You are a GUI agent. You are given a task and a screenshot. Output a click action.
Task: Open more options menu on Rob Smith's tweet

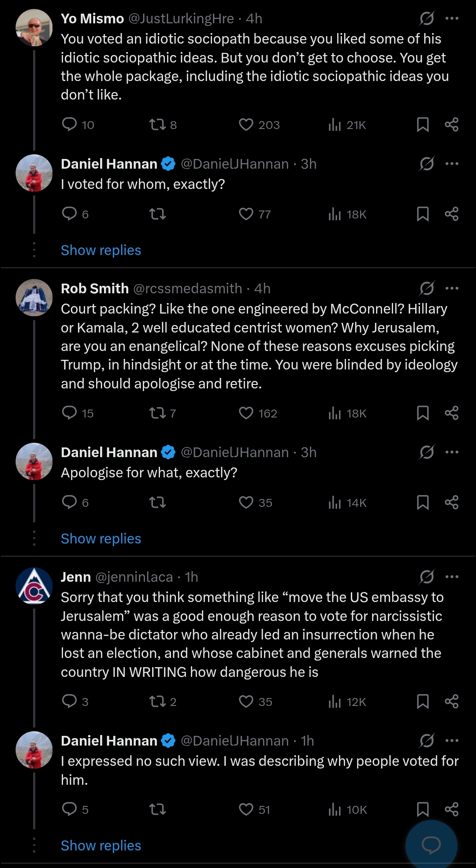coord(452,288)
